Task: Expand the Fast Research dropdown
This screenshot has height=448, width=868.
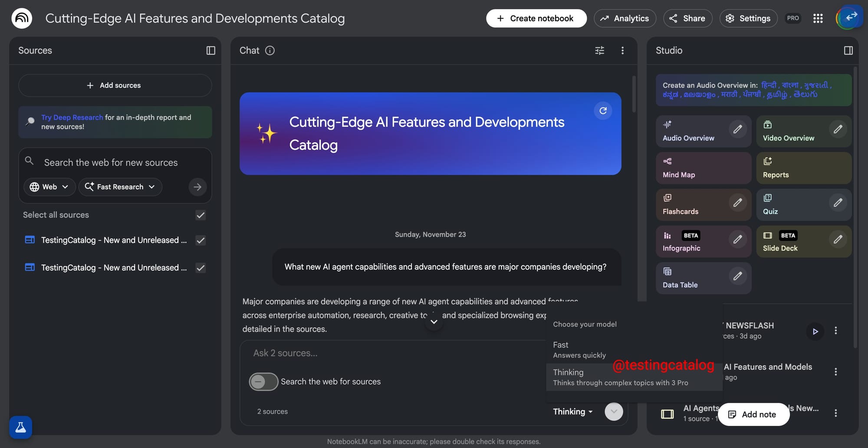Action: click(x=120, y=186)
